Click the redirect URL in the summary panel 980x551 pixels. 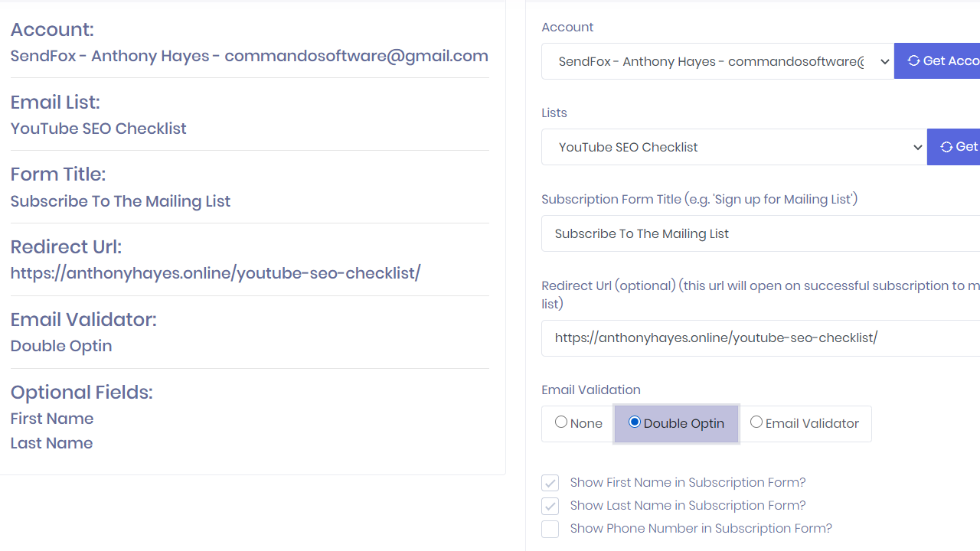coord(215,273)
